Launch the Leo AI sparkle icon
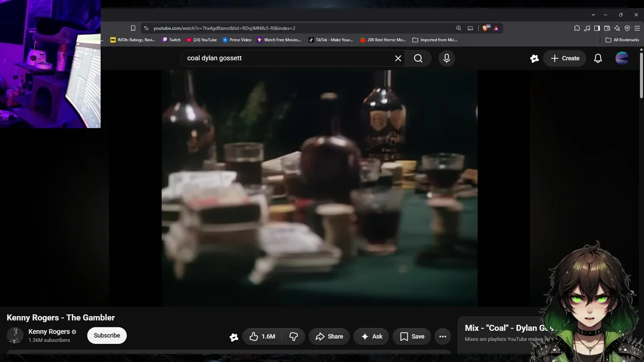 click(x=617, y=28)
